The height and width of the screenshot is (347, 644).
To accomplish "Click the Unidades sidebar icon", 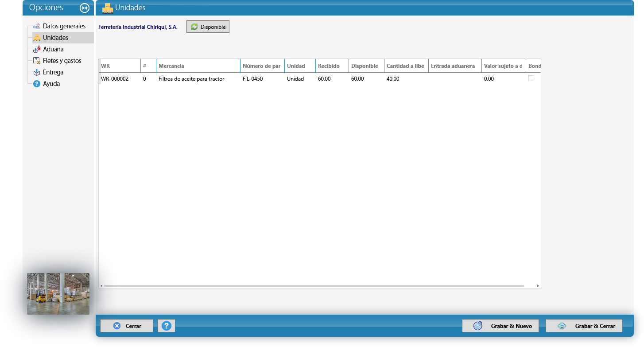I will (37, 38).
